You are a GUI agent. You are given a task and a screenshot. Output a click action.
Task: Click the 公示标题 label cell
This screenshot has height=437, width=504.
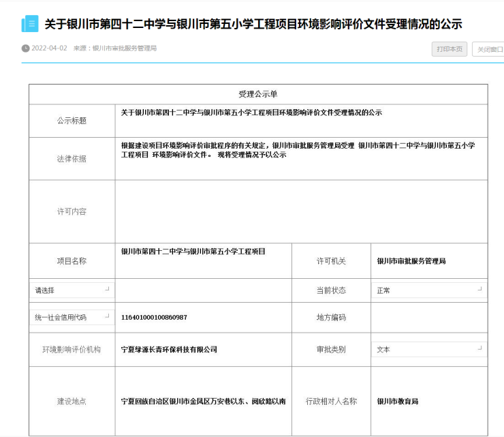(x=72, y=121)
